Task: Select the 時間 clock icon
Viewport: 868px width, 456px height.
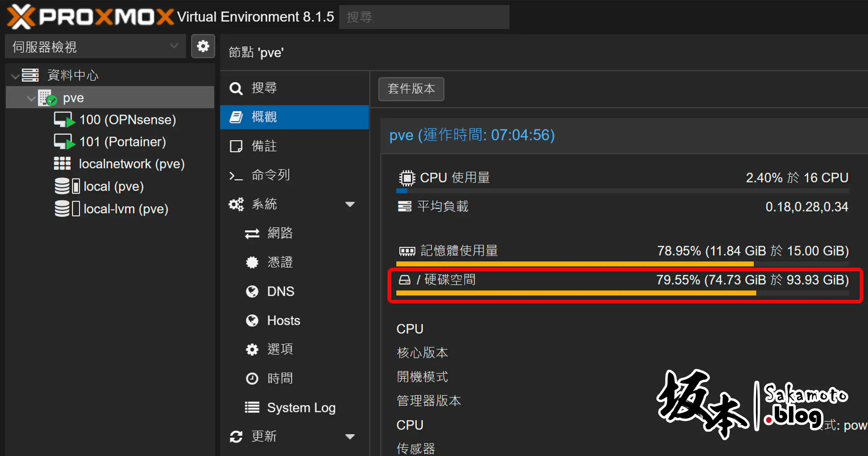Action: coord(252,378)
